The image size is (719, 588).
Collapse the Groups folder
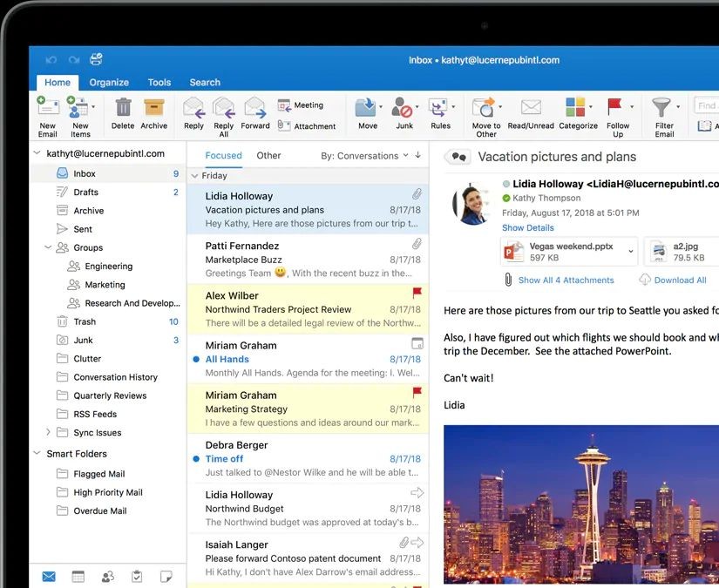pos(48,247)
